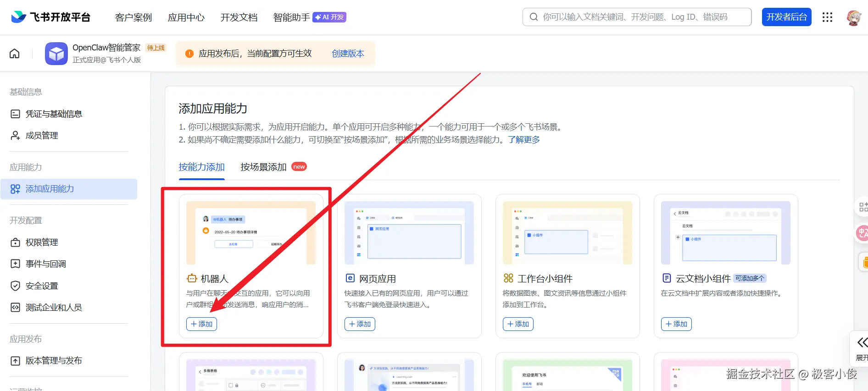Add the 网页应用 capability
The height and width of the screenshot is (391, 868).
(360, 324)
